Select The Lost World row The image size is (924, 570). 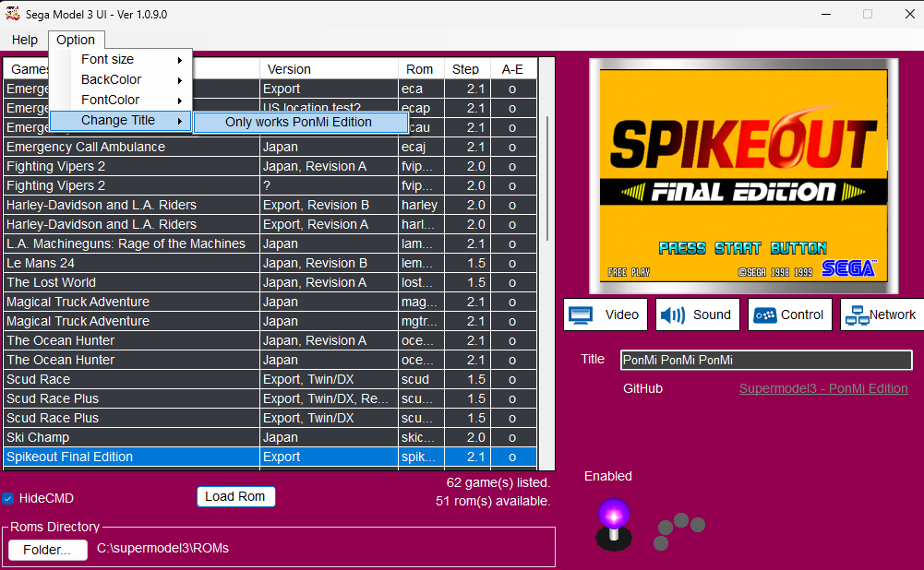[x=270, y=282]
